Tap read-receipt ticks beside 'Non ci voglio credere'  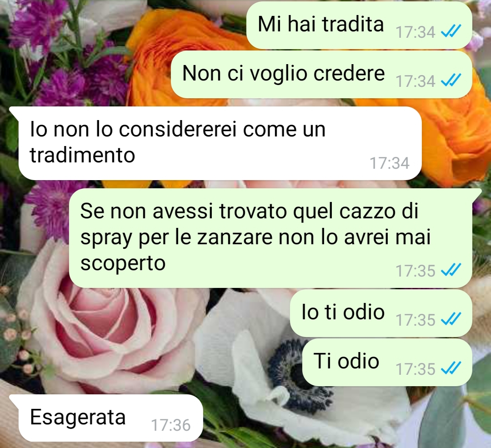tap(451, 80)
